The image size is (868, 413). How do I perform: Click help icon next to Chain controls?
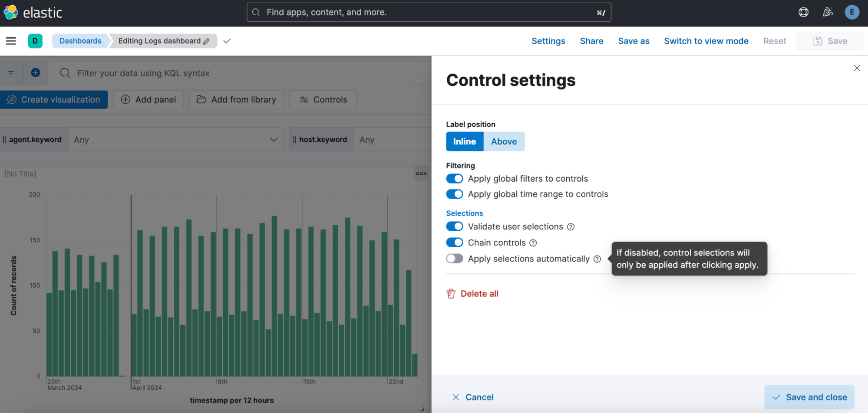(533, 243)
